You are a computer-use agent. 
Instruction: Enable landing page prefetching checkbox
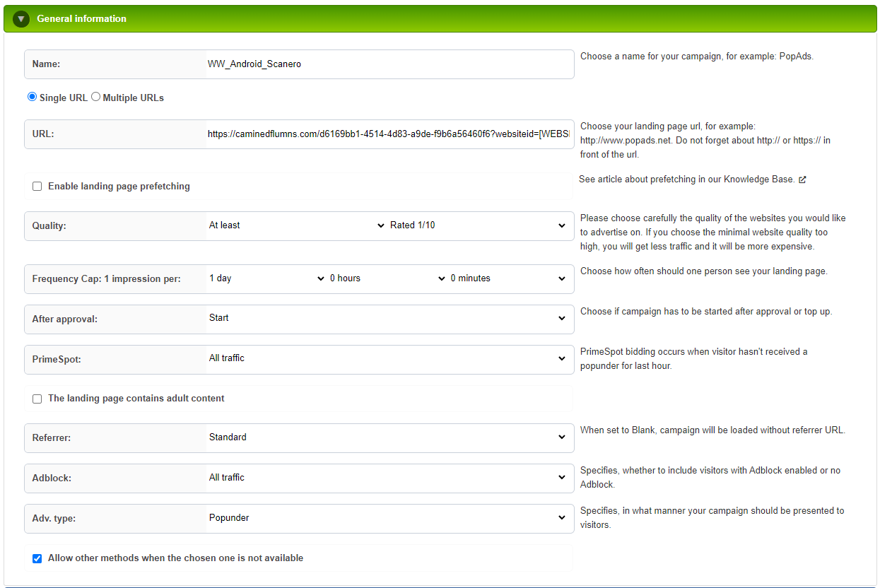coord(37,187)
